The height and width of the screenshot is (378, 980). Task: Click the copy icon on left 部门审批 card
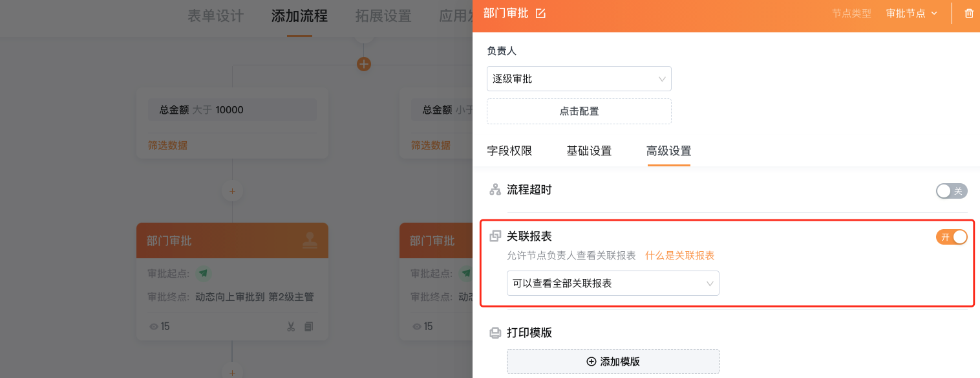308,326
